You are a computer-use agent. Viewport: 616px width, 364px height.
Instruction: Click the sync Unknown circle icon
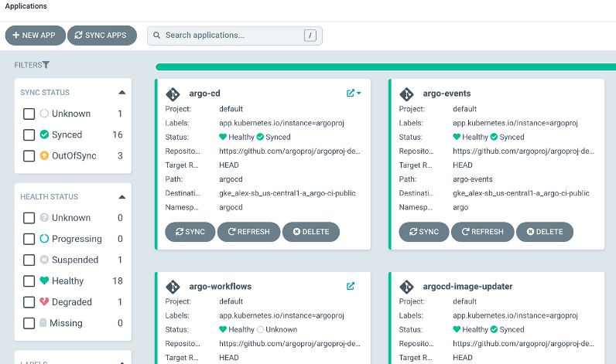(44, 114)
